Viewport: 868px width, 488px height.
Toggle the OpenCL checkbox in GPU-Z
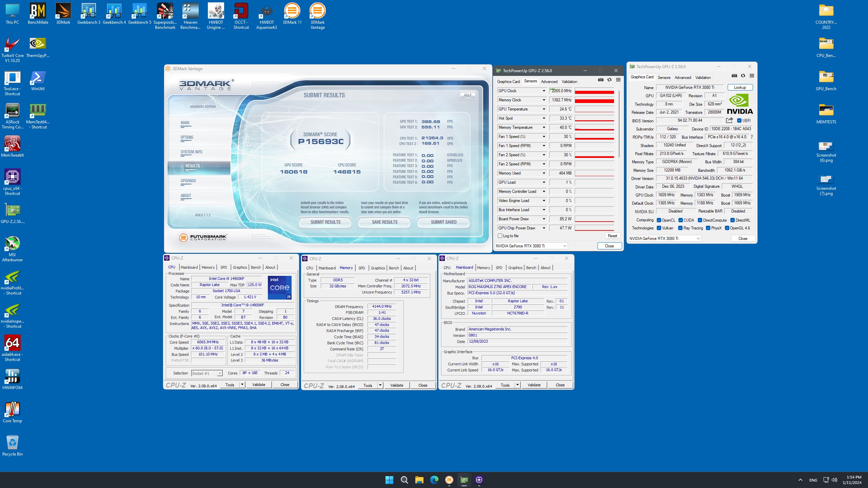(x=659, y=220)
